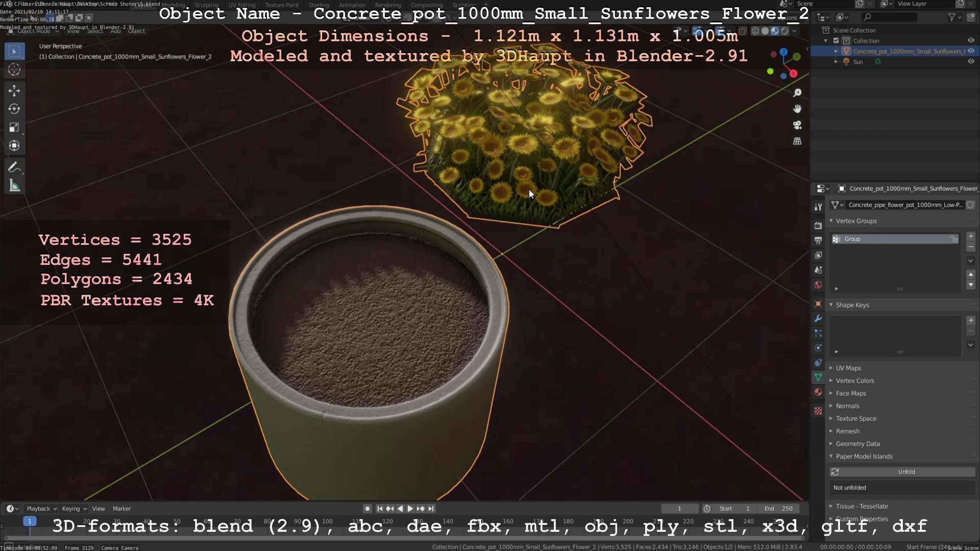Add a new vertex group with plus
Screen dimensions: 980x551
click(x=971, y=236)
